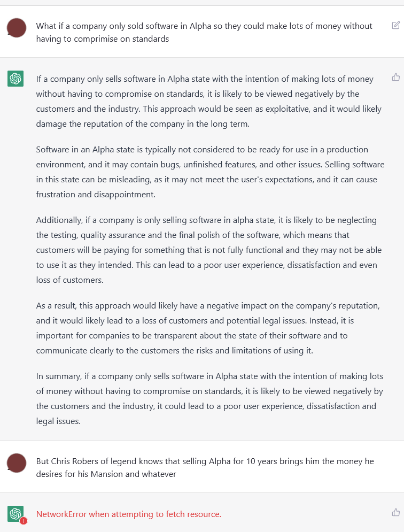Click the paragraph beginning "If a company only sells"
This screenshot has height=532, width=404.
pyautogui.click(x=208, y=102)
